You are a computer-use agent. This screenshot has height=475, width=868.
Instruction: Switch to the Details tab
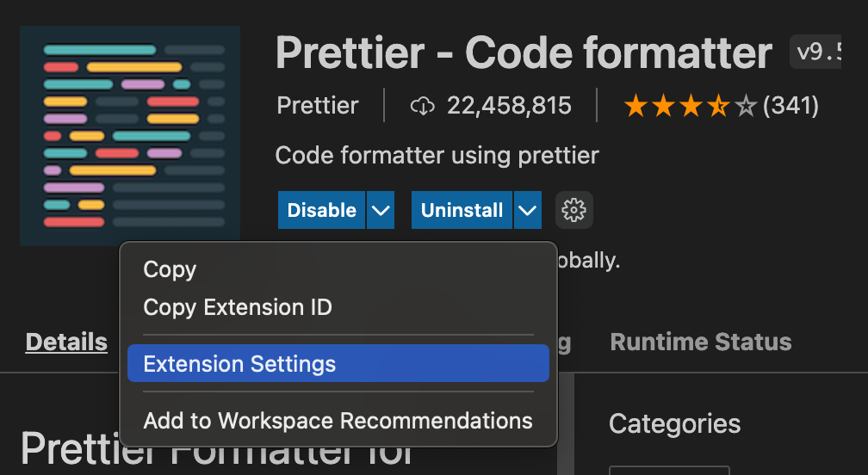point(66,342)
